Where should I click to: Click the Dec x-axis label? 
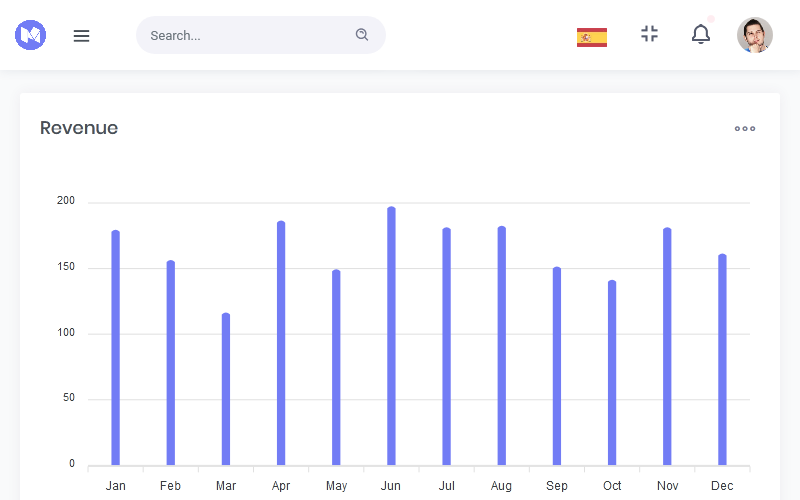722,486
